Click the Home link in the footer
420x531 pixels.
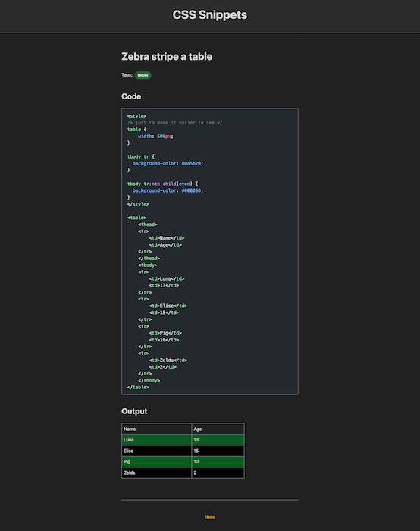click(210, 517)
